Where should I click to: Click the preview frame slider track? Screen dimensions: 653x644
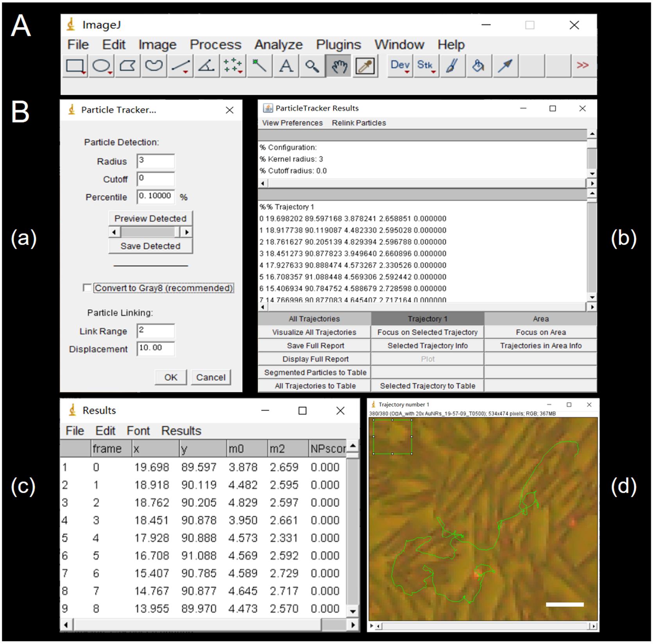150,232
